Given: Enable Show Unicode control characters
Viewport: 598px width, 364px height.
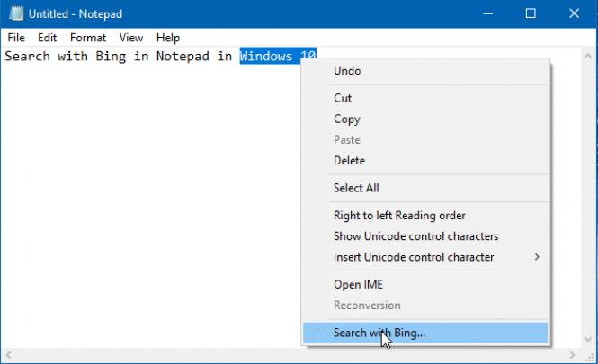Looking at the screenshot, I should pos(425,236).
